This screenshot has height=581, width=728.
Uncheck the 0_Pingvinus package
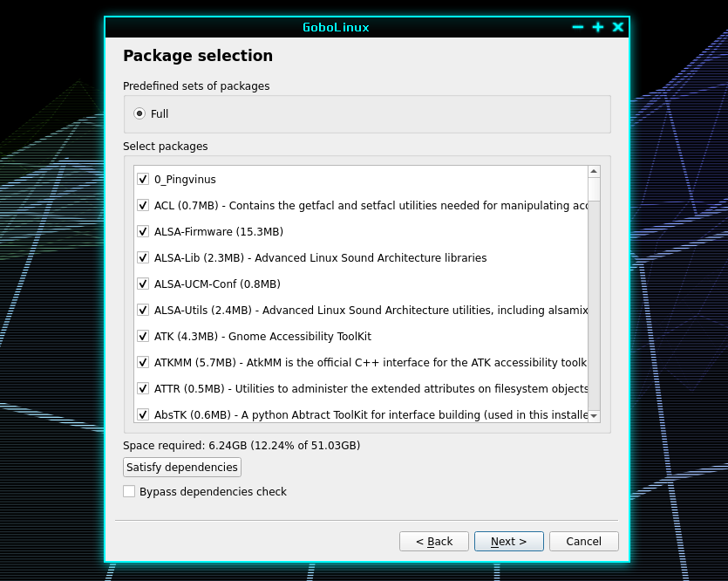tap(143, 179)
